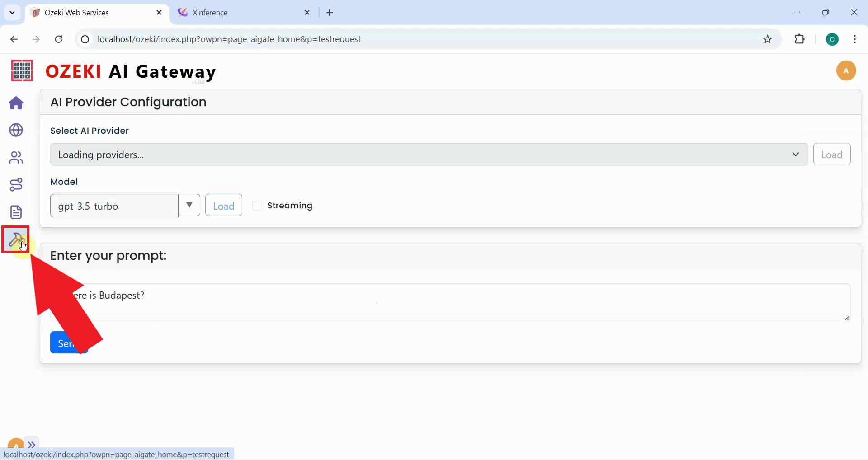Toggle the site information icon in address bar
This screenshot has height=460, width=868.
[84, 39]
